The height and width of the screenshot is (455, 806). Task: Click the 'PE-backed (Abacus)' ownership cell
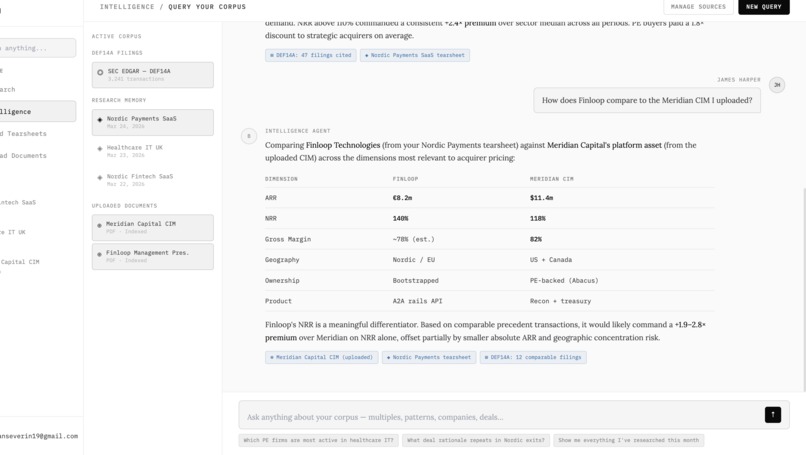point(564,281)
